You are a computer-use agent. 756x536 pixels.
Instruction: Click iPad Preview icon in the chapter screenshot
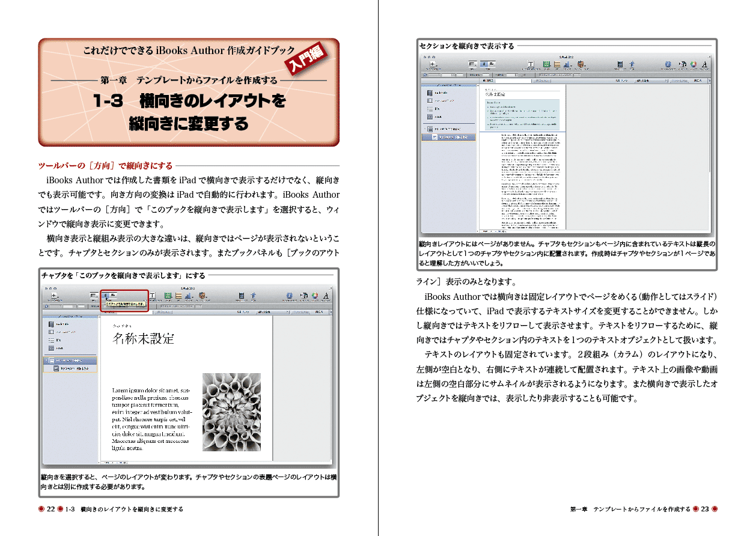241,296
